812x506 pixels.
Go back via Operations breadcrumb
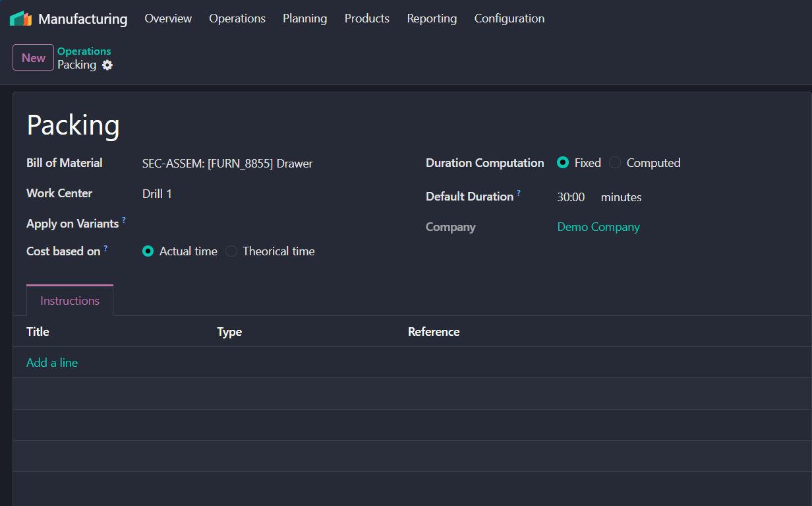[84, 51]
